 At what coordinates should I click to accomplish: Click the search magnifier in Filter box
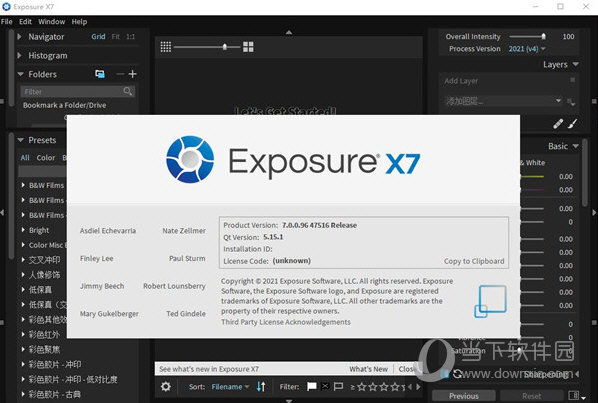(128, 91)
